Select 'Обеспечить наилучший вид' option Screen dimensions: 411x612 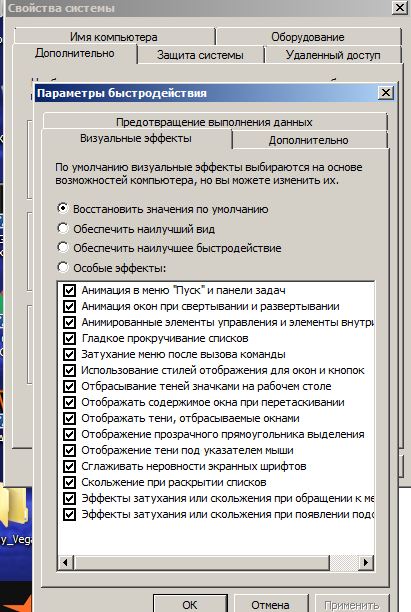(63, 228)
